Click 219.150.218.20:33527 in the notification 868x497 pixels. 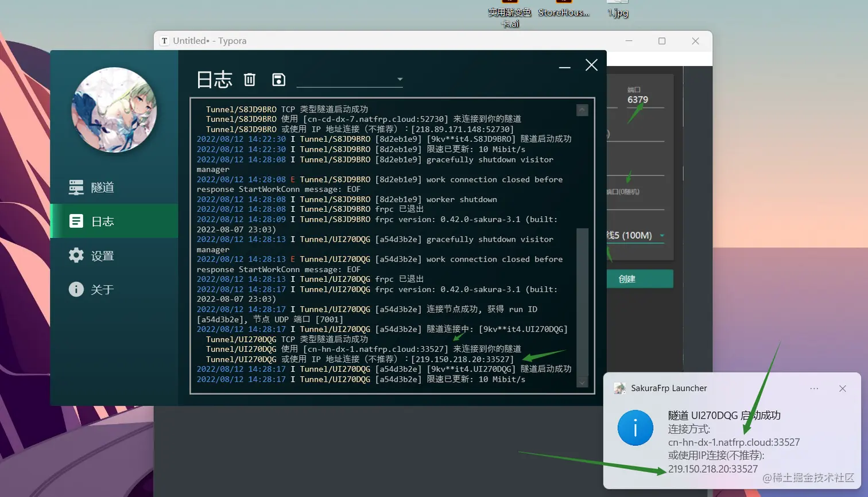pos(713,469)
